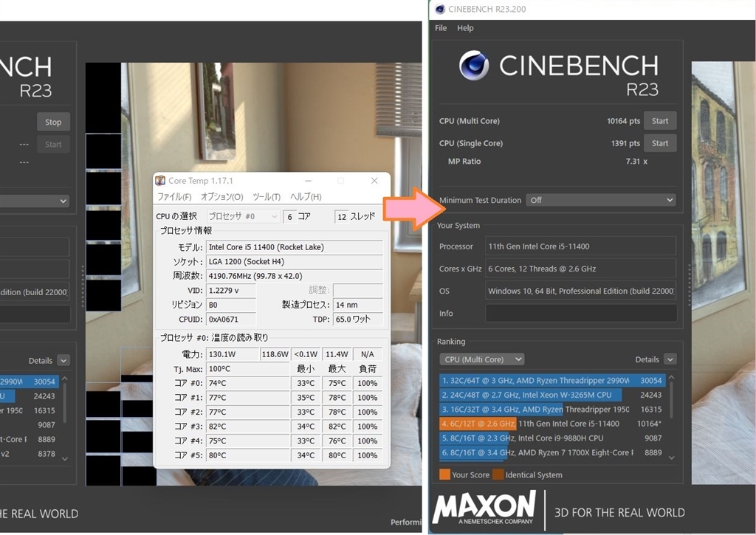Select ranking row 3 Threadripper 1950
This screenshot has height=535, width=756.
coord(552,410)
